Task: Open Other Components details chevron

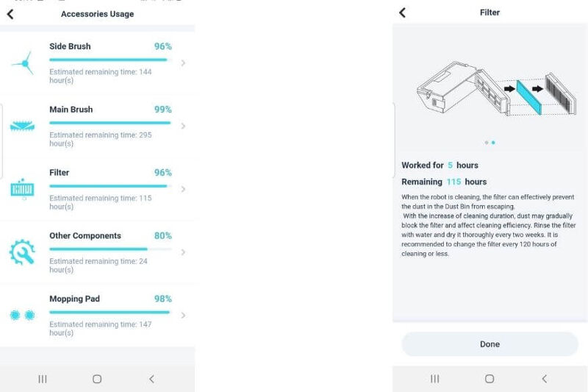Action: pyautogui.click(x=183, y=252)
